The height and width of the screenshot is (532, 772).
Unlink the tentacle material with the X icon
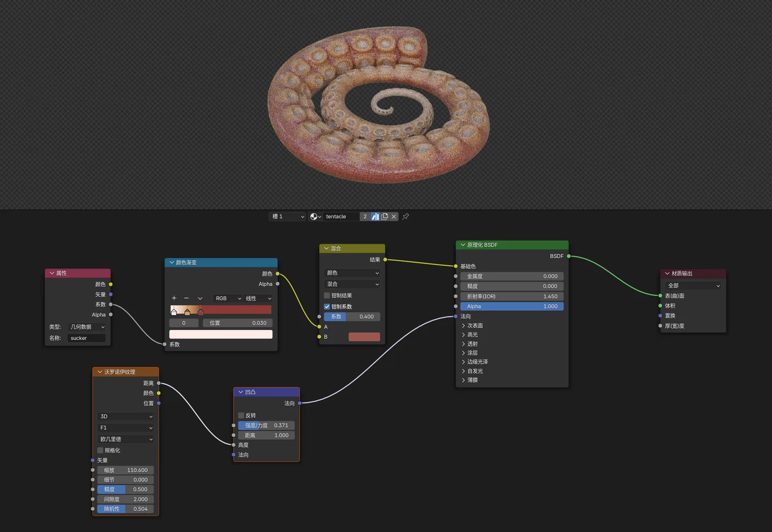coord(394,216)
